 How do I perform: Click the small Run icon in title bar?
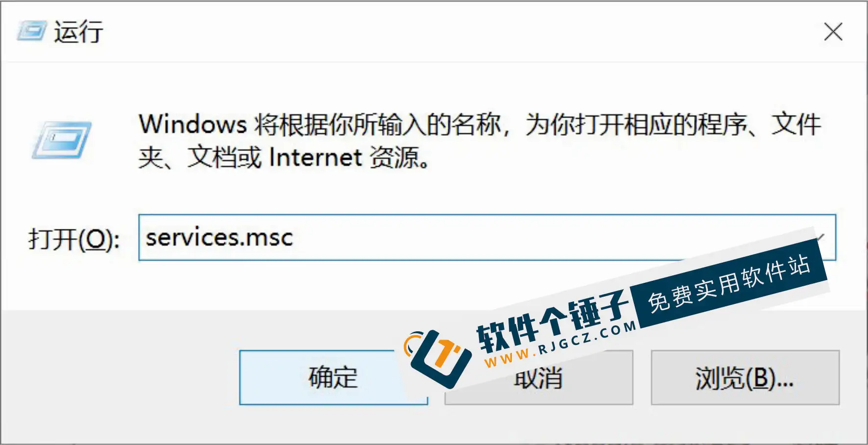(32, 31)
